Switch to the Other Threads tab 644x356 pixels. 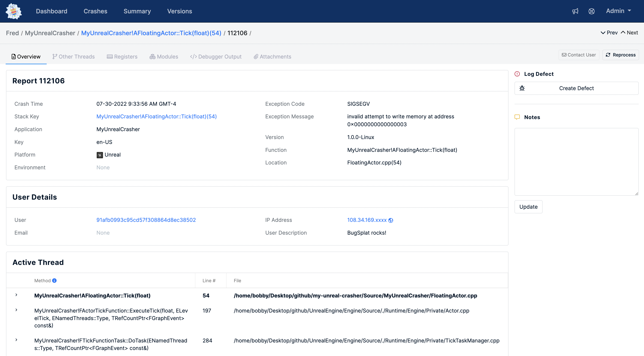coord(74,57)
